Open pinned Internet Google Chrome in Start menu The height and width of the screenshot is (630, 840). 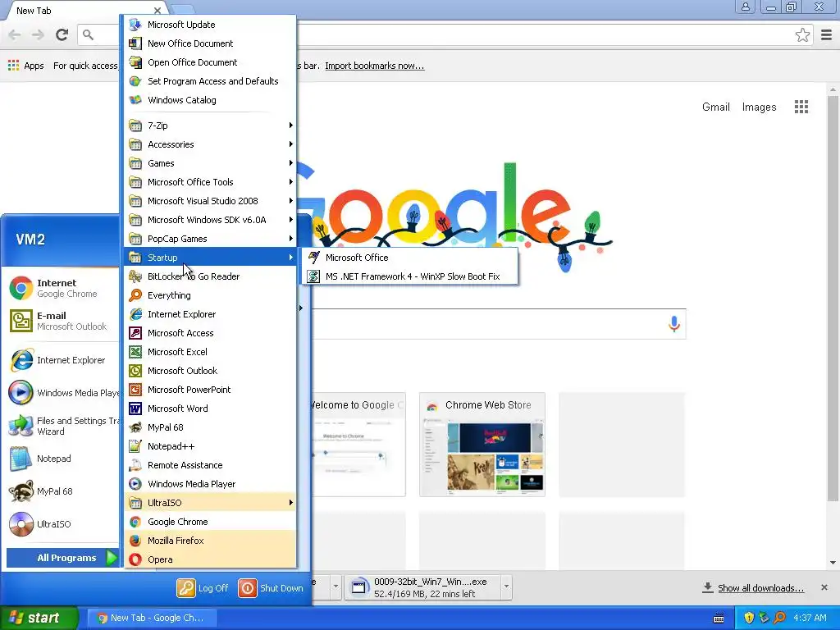(x=62, y=288)
